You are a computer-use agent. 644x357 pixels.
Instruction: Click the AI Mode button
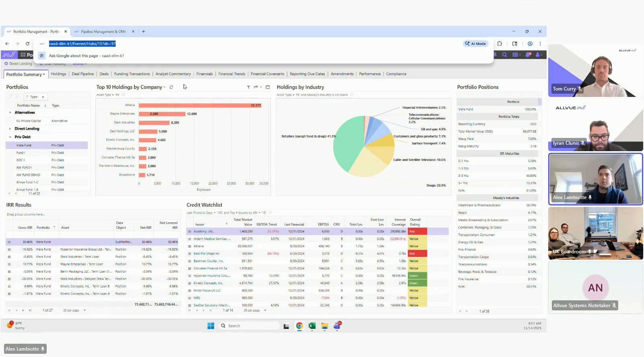click(x=475, y=43)
